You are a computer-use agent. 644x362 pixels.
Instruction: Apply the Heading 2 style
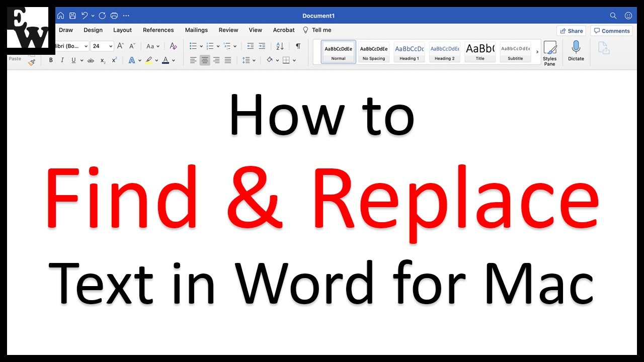[x=444, y=52]
